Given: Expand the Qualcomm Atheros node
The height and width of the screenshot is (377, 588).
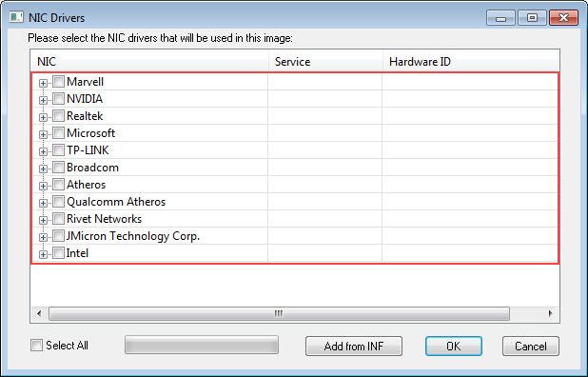Looking at the screenshot, I should point(43,203).
